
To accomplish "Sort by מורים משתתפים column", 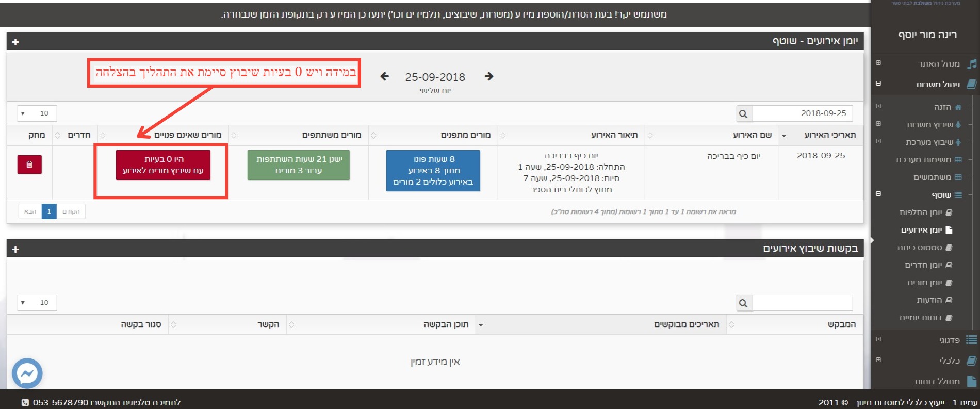I will (299, 135).
